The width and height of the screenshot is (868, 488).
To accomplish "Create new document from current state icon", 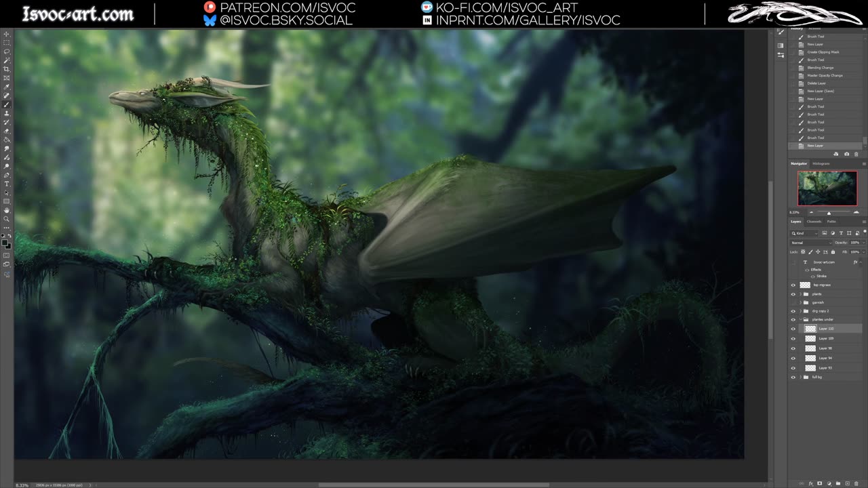I will click(836, 154).
